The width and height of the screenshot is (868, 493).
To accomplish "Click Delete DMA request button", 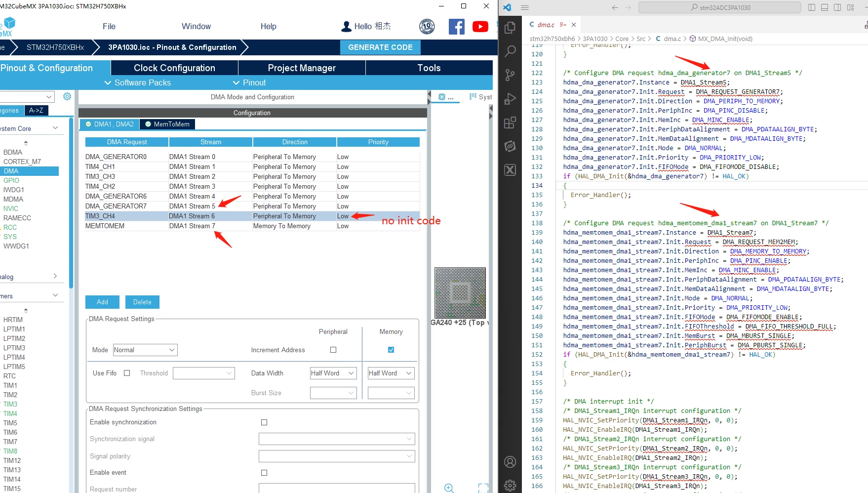I will click(x=142, y=302).
